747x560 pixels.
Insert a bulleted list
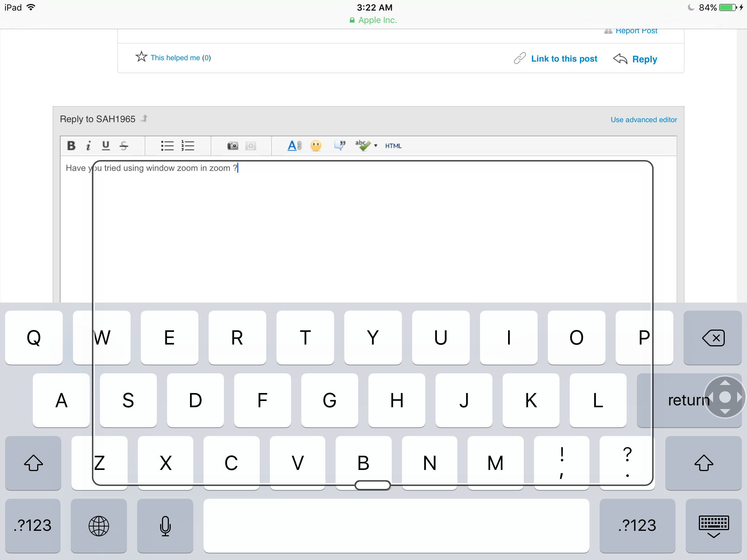[x=167, y=146]
